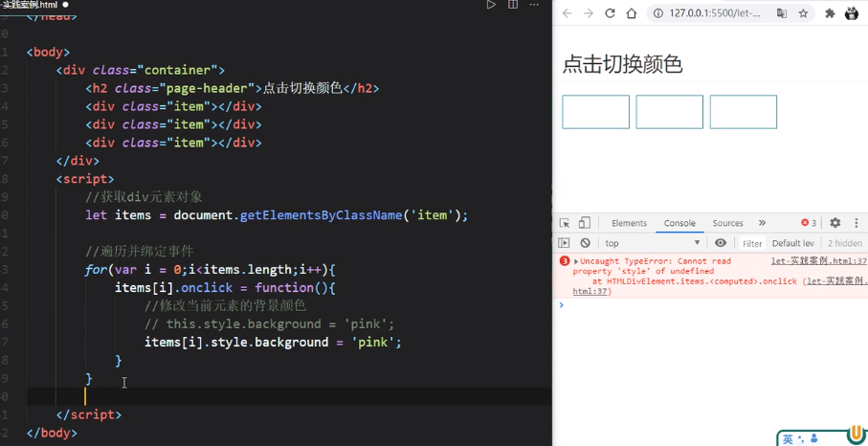Click the commented this.style.background line
The height and width of the screenshot is (446, 868).
coord(270,324)
